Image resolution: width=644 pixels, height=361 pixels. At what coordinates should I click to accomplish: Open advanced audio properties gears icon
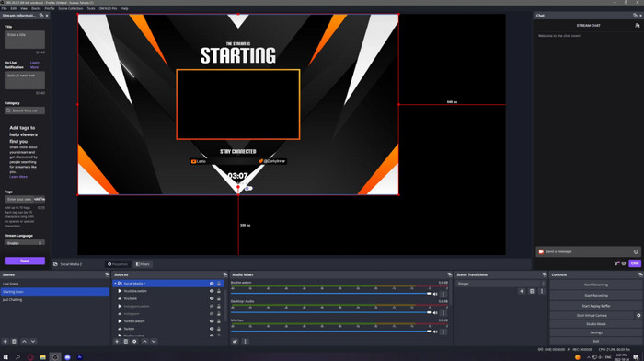(x=235, y=342)
